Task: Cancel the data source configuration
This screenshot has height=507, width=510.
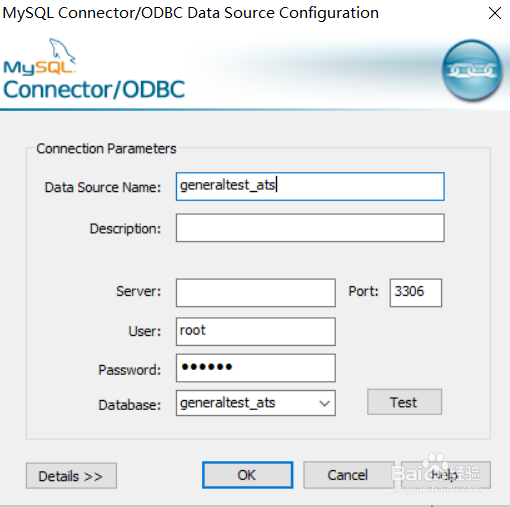Action: point(348,475)
